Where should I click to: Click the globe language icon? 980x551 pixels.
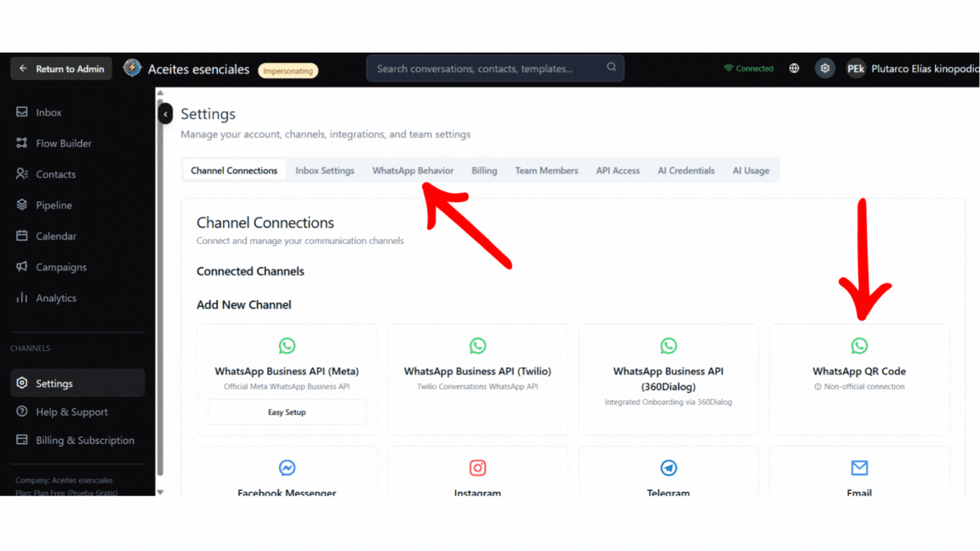click(x=794, y=68)
